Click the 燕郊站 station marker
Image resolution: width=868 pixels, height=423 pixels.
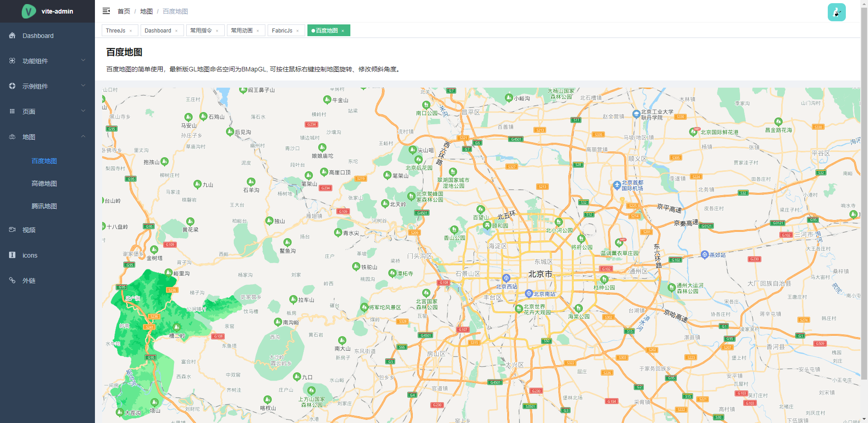[x=704, y=254]
